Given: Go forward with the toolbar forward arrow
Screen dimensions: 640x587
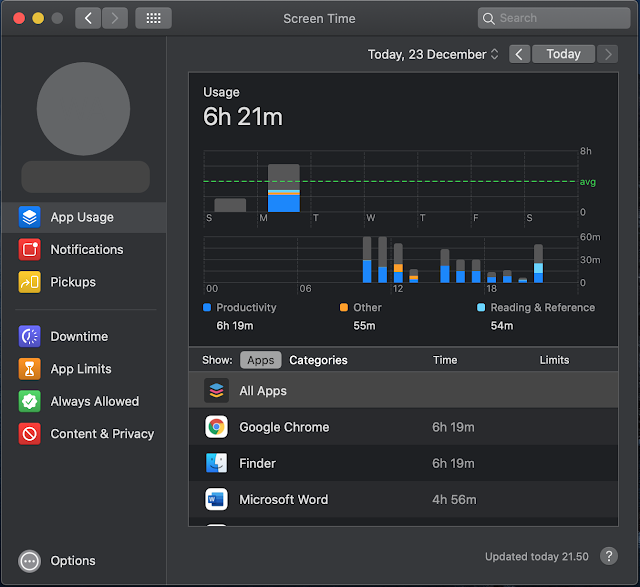Looking at the screenshot, I should click(115, 18).
